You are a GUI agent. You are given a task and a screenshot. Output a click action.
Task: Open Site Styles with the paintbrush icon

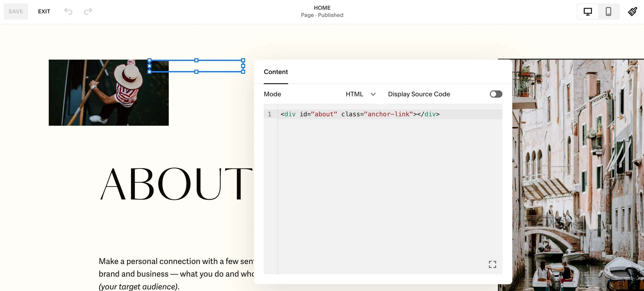pyautogui.click(x=633, y=11)
